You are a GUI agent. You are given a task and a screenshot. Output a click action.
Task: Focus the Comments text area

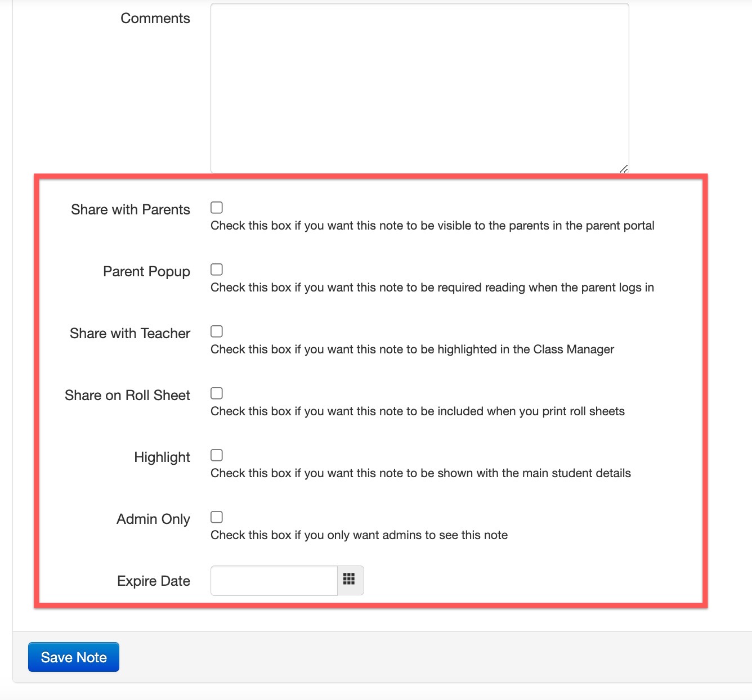tap(420, 88)
